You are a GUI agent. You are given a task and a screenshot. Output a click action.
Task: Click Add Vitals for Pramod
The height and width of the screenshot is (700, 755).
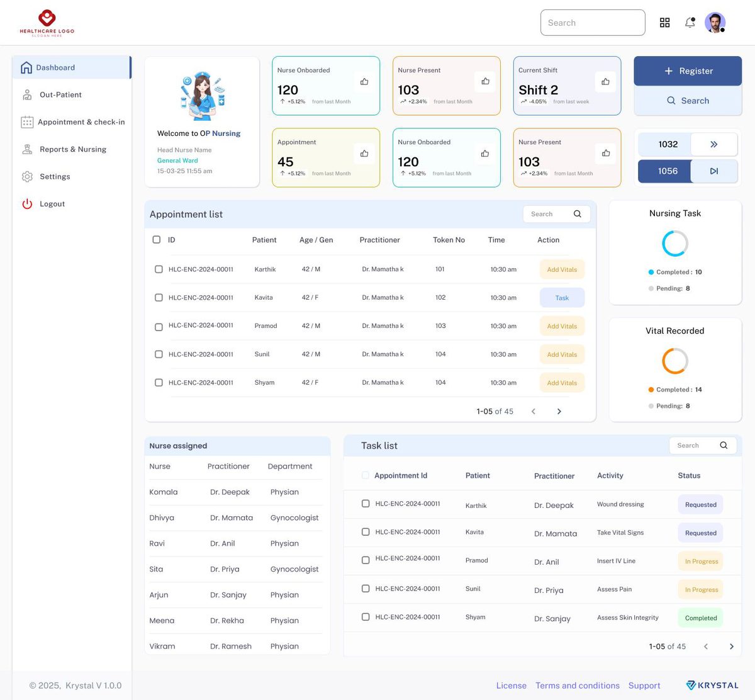[x=562, y=326]
